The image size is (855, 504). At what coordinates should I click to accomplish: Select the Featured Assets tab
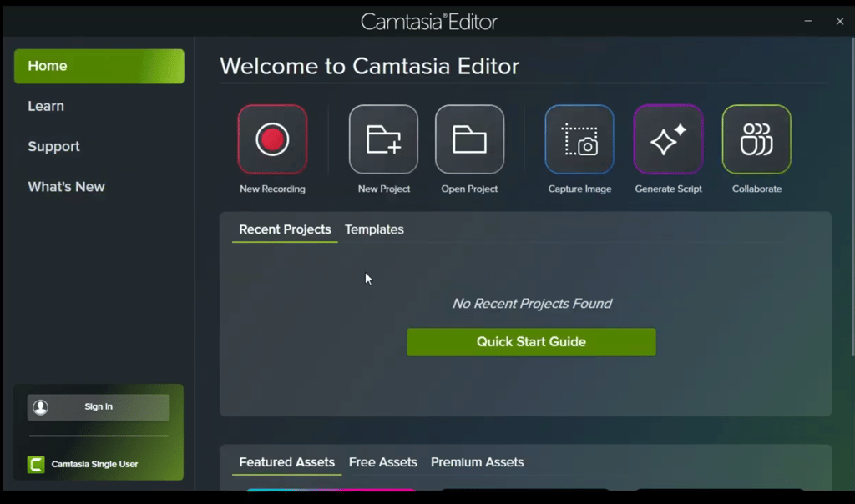(x=287, y=462)
